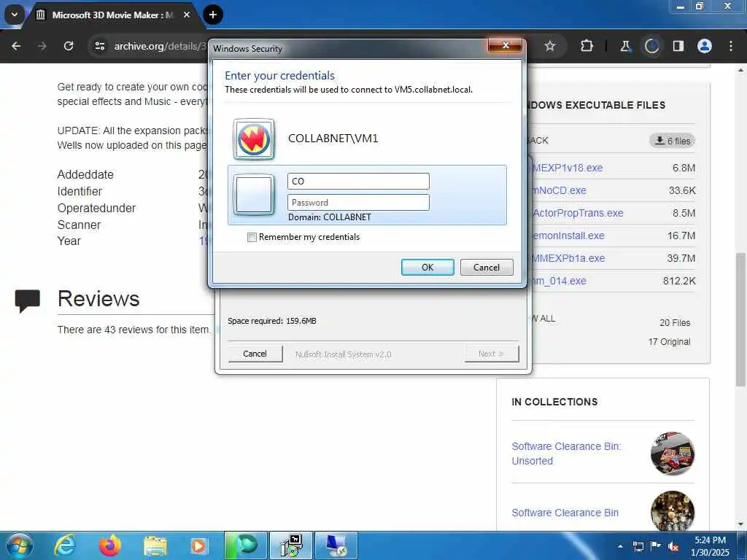Open m_014.exe file link
The width and height of the screenshot is (747, 560).
pyautogui.click(x=559, y=281)
